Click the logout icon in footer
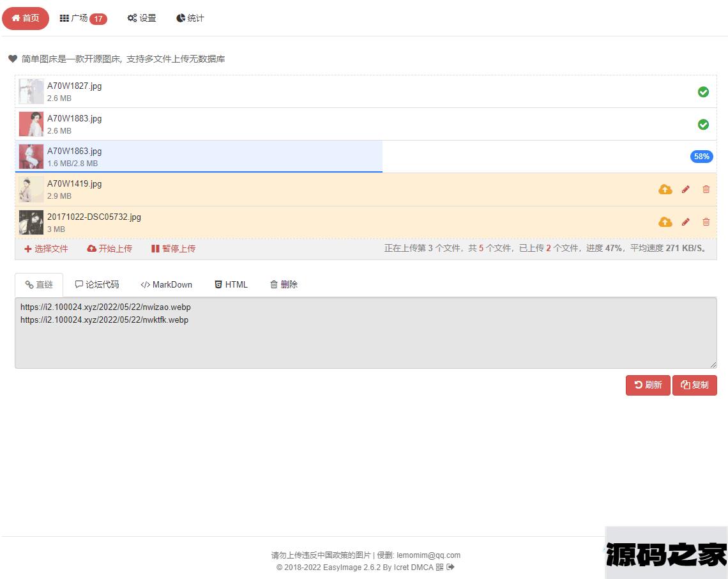Image resolution: width=728 pixels, height=579 pixels. (450, 567)
